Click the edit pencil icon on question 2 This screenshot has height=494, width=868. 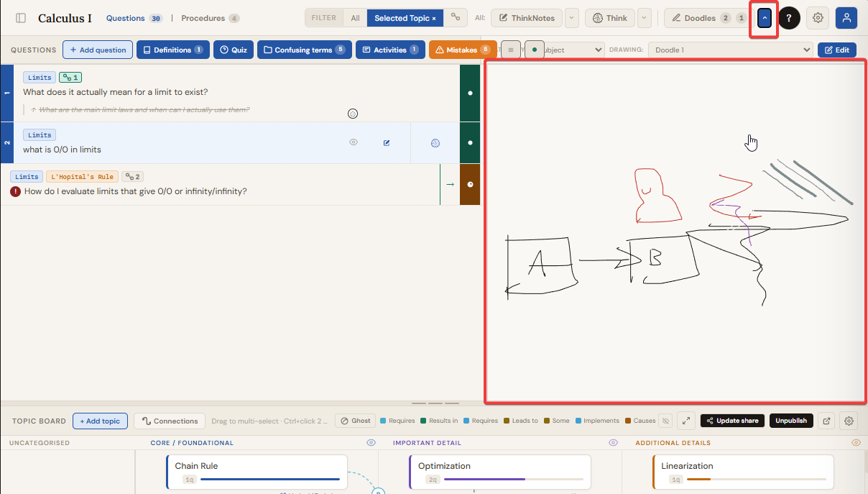387,143
